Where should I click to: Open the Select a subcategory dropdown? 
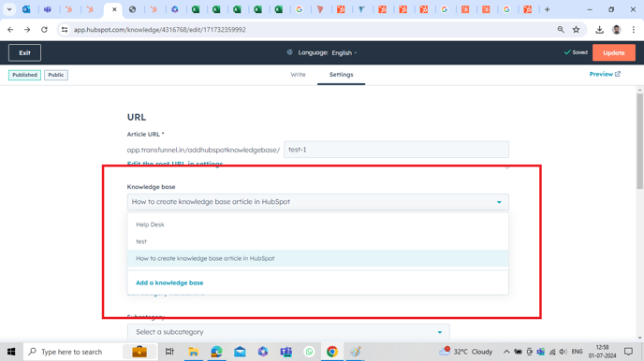288,332
